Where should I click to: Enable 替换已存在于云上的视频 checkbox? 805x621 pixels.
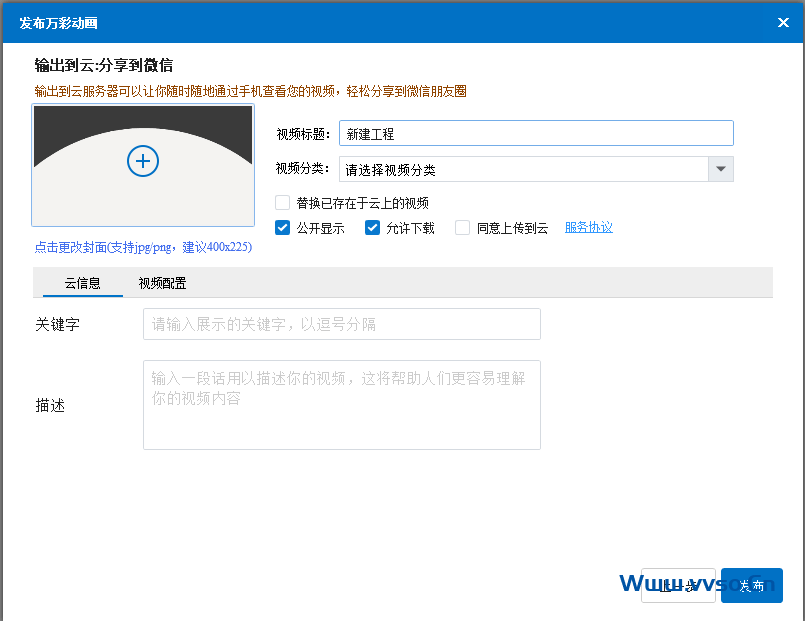tap(283, 203)
